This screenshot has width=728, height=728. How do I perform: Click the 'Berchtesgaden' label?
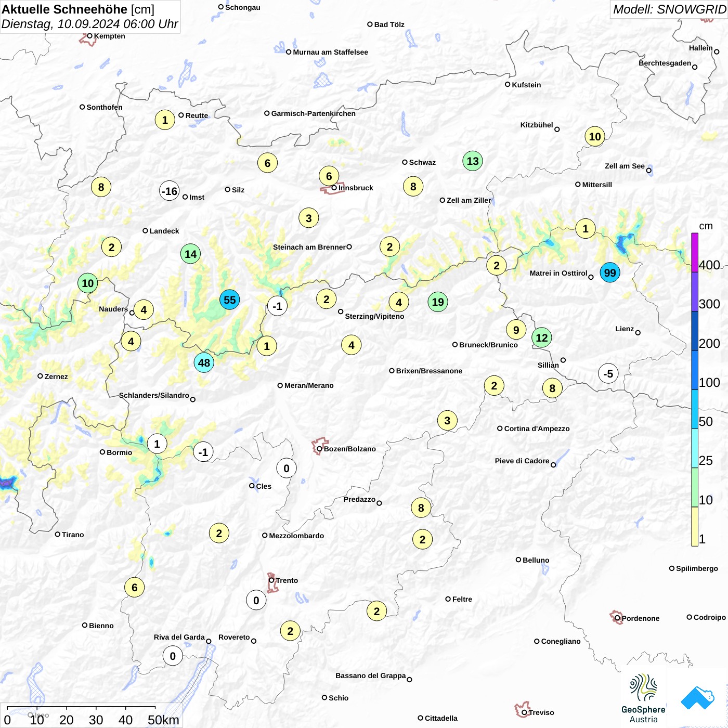pyautogui.click(x=665, y=63)
